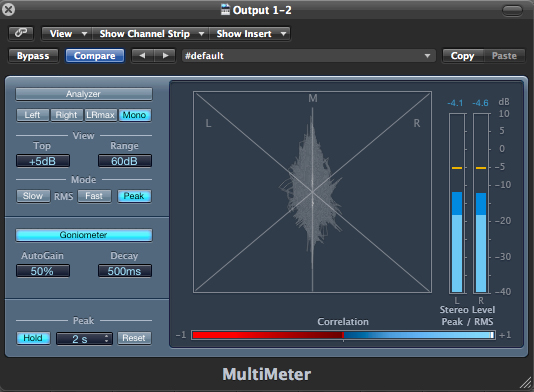Viewport: 534px width, 392px height.
Task: Switch on the Analyzer display
Action: coord(83,94)
